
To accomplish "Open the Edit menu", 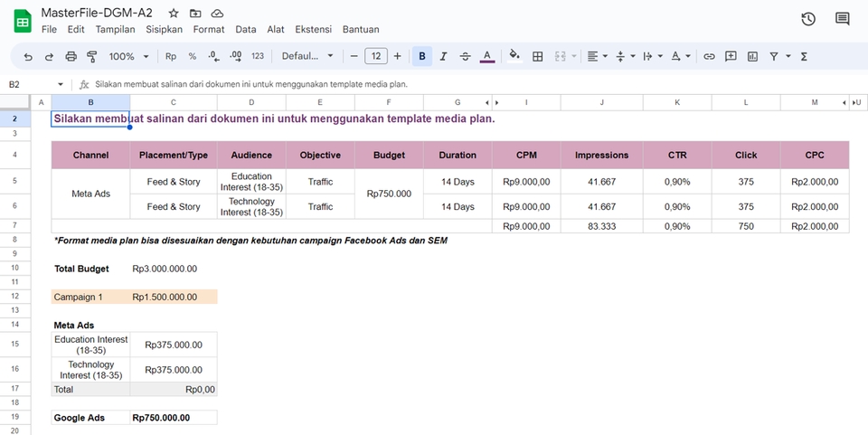I will (76, 30).
